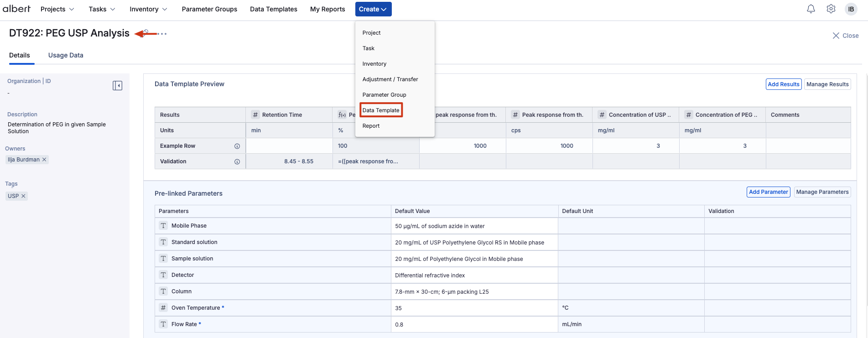Click number-type icon for Oven Temperature
The height and width of the screenshot is (338, 868).
(163, 308)
